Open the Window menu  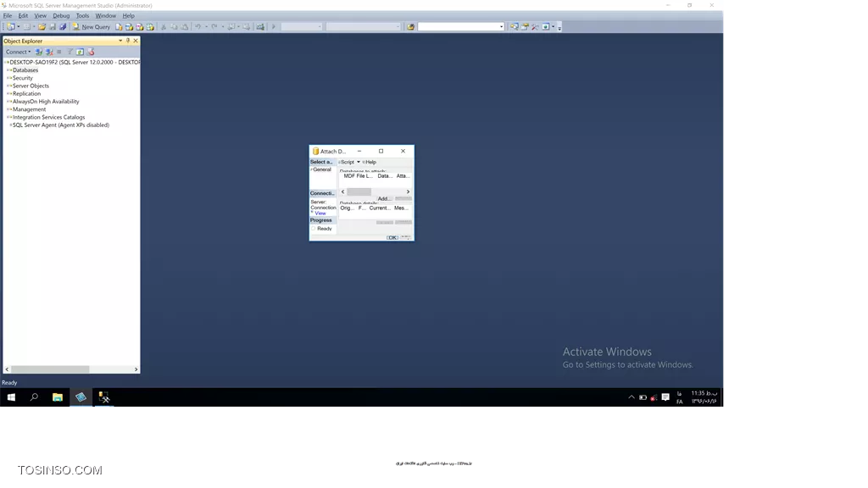pyautogui.click(x=106, y=15)
